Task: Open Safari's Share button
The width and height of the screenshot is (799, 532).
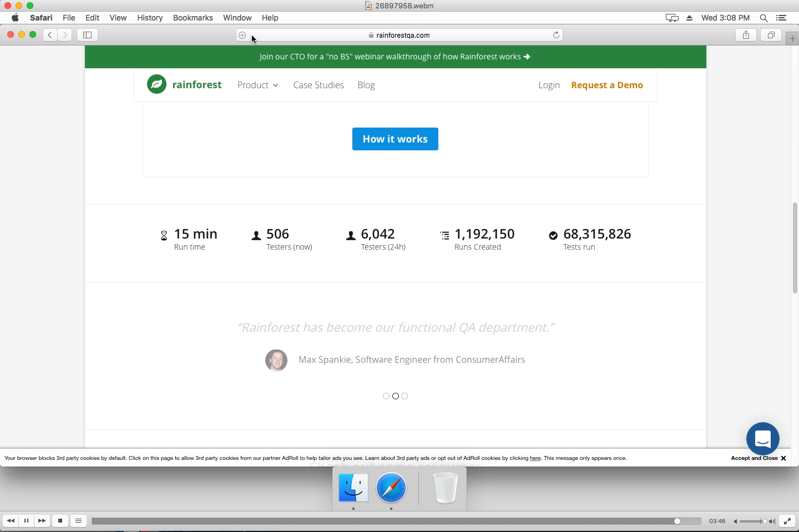Action: (746, 35)
